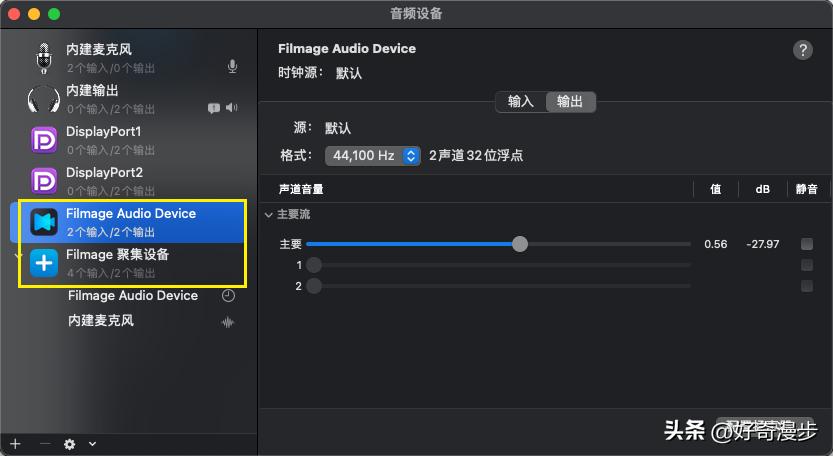The image size is (833, 456).
Task: Switch to the 输出 tab
Action: (x=570, y=102)
